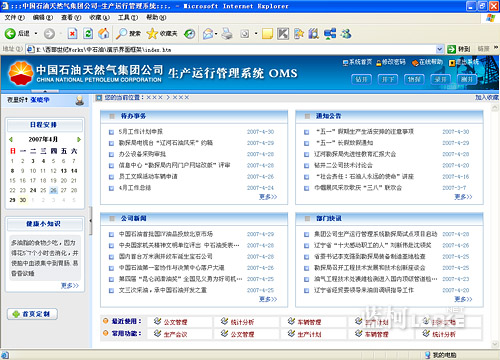Open the address bar dropdown arrow
Screen dimensions: 500x360
click(x=440, y=49)
